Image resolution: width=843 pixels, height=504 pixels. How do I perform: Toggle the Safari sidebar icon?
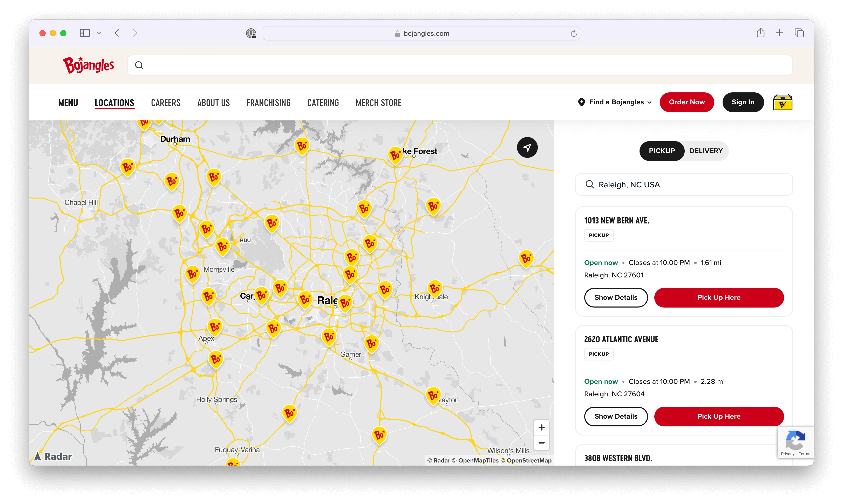(85, 33)
